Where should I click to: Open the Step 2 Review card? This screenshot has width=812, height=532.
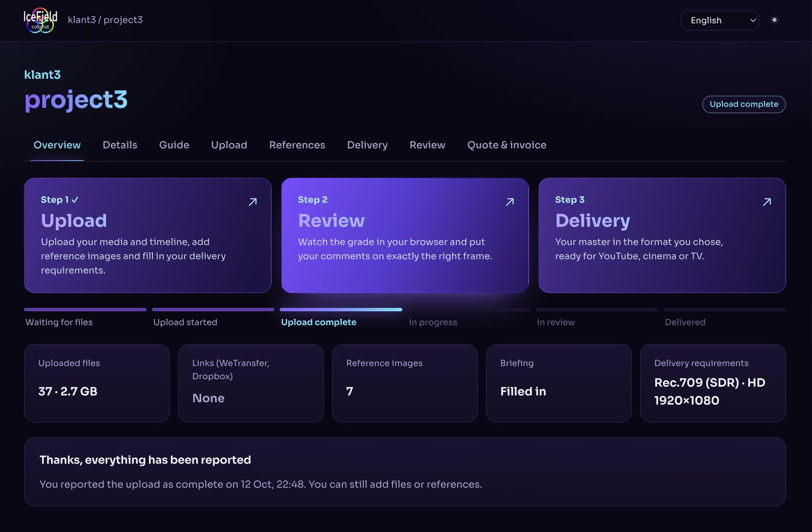[x=405, y=235]
